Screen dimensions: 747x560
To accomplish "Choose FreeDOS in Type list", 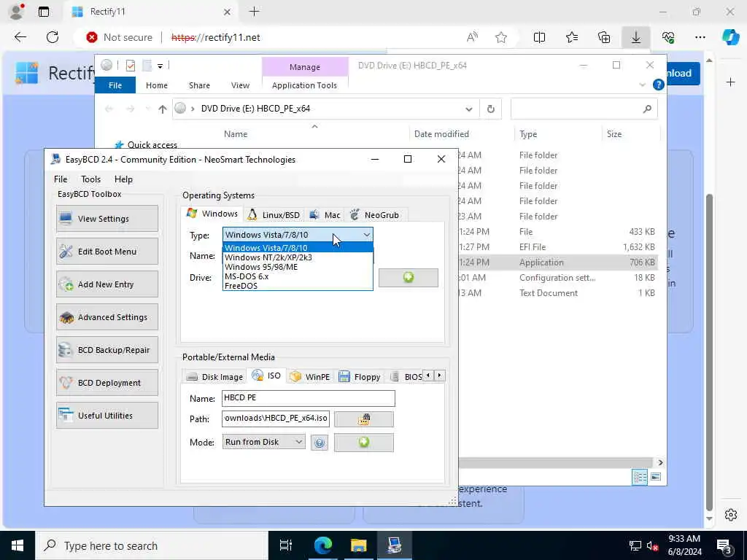I will point(298,286).
